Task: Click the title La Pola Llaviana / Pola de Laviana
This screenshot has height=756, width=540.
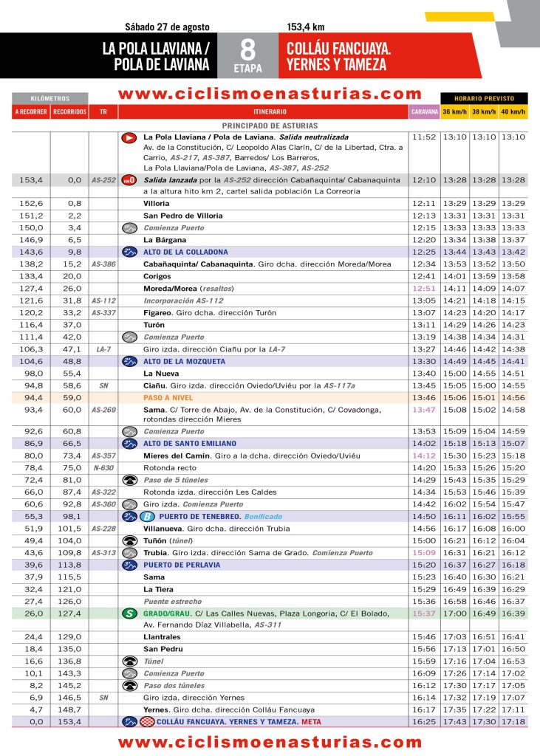Action: click(x=156, y=56)
